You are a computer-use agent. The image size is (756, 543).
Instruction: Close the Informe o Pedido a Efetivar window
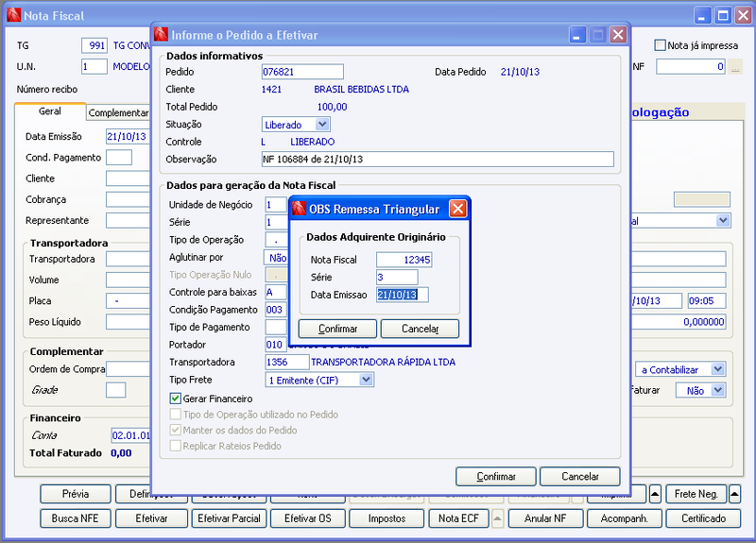point(618,35)
